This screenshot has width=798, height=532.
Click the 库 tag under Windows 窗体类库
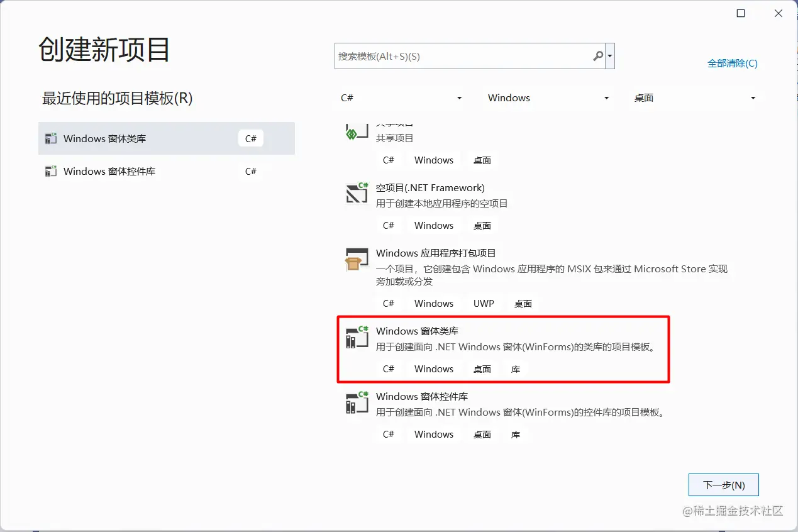pos(515,369)
